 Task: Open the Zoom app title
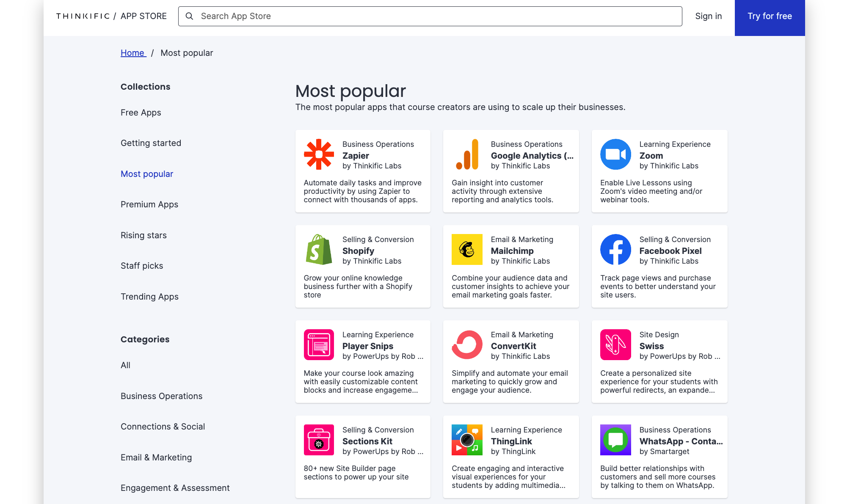pyautogui.click(x=651, y=156)
